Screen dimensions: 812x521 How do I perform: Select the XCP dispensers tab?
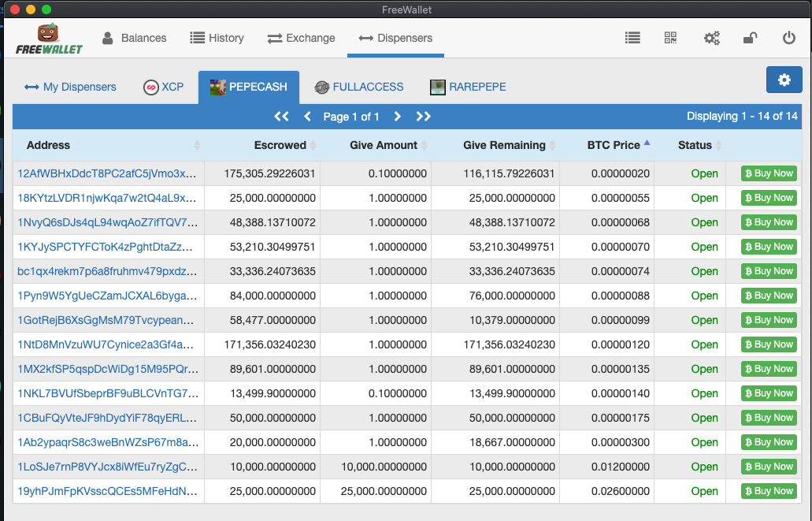coord(163,87)
